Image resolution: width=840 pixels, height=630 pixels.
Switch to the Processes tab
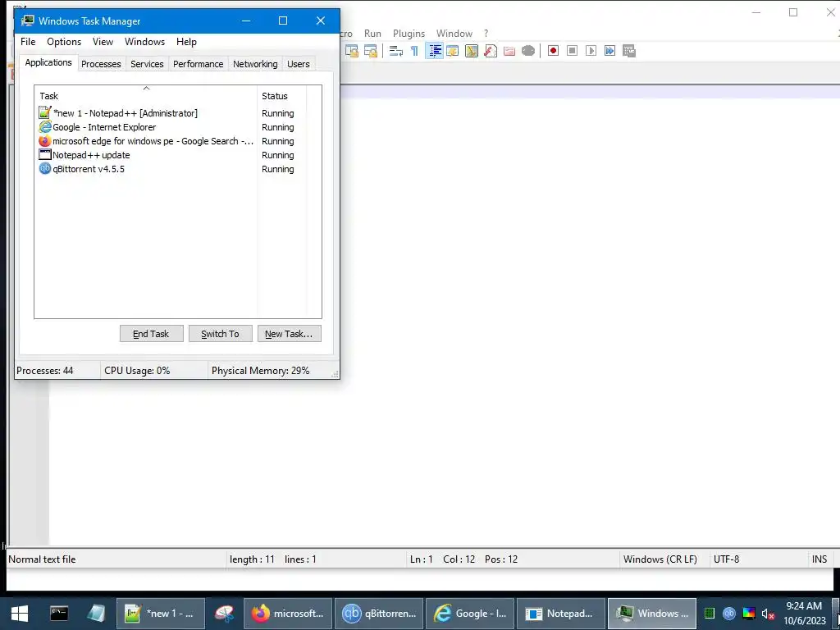(101, 64)
